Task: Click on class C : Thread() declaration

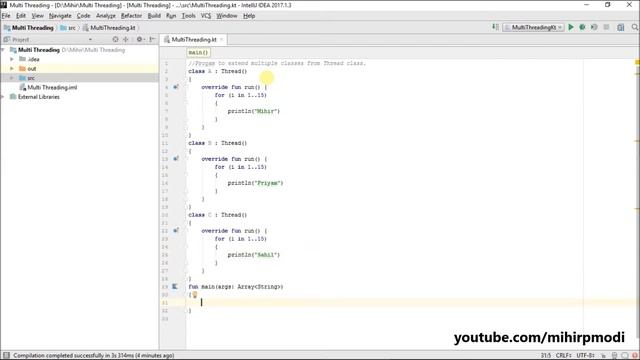Action: pos(218,215)
